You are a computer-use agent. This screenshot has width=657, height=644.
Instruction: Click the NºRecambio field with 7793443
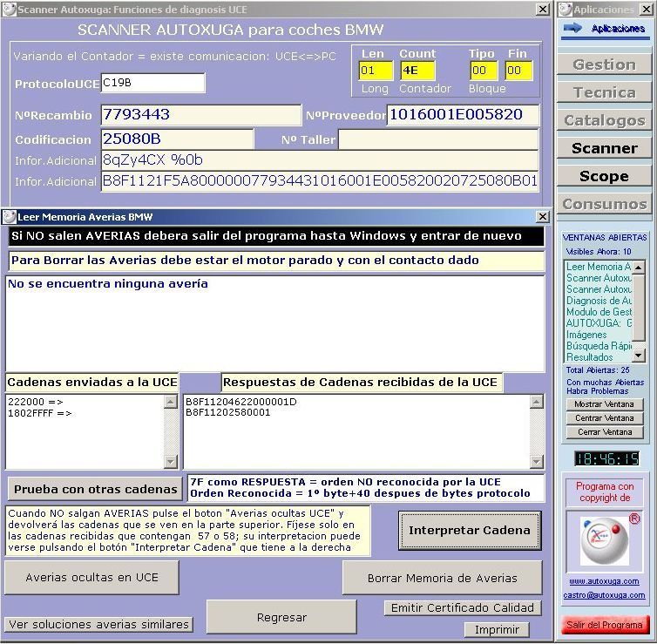pyautogui.click(x=200, y=115)
